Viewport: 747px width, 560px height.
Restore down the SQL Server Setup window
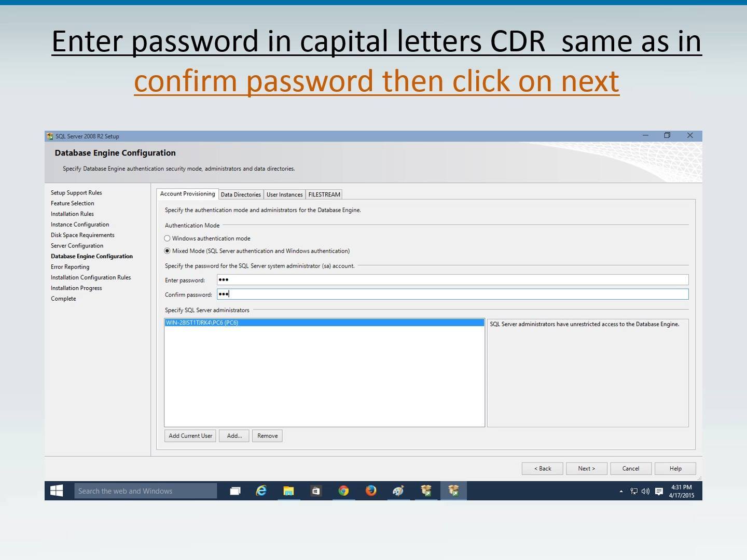(x=667, y=135)
